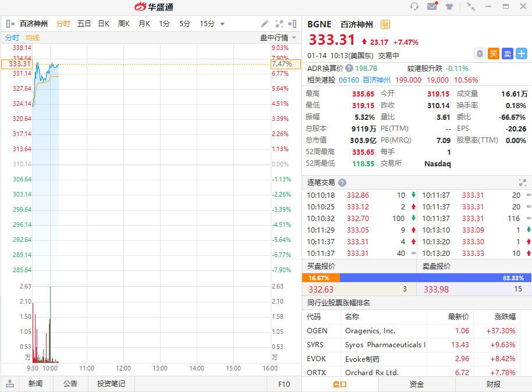532x392 pixels.
Task: Open customer service headset icon
Action: (414, 6)
